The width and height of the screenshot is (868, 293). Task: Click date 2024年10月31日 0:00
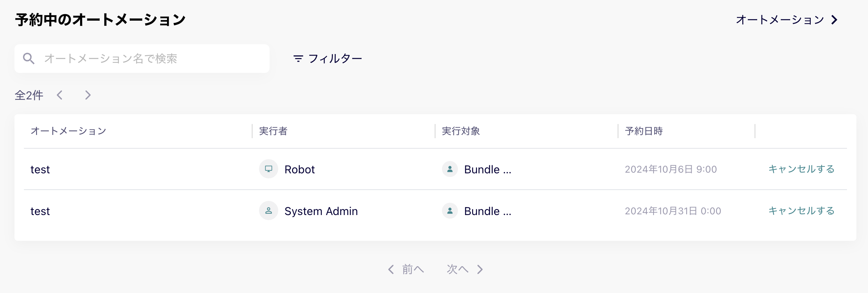pos(673,211)
